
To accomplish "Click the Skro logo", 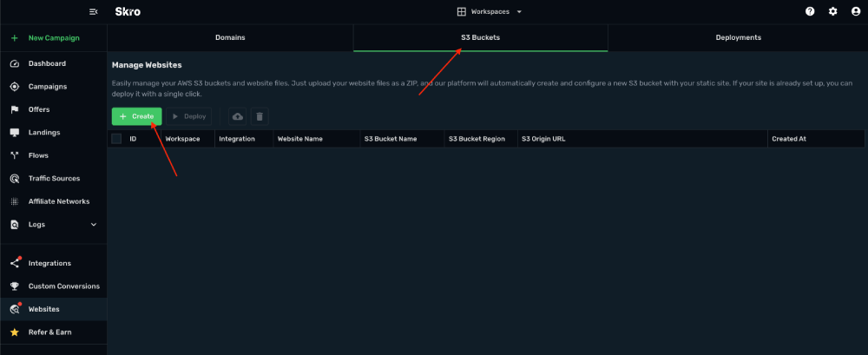I will (128, 11).
